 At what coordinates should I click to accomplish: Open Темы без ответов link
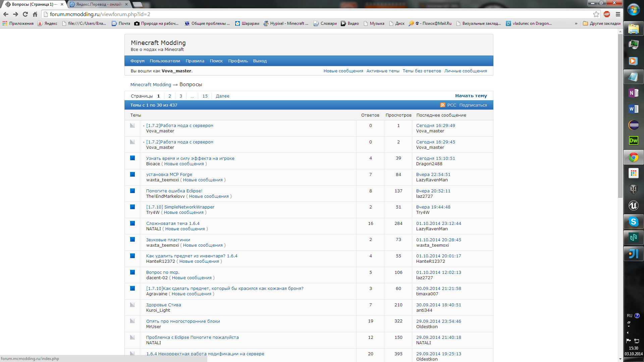(422, 71)
